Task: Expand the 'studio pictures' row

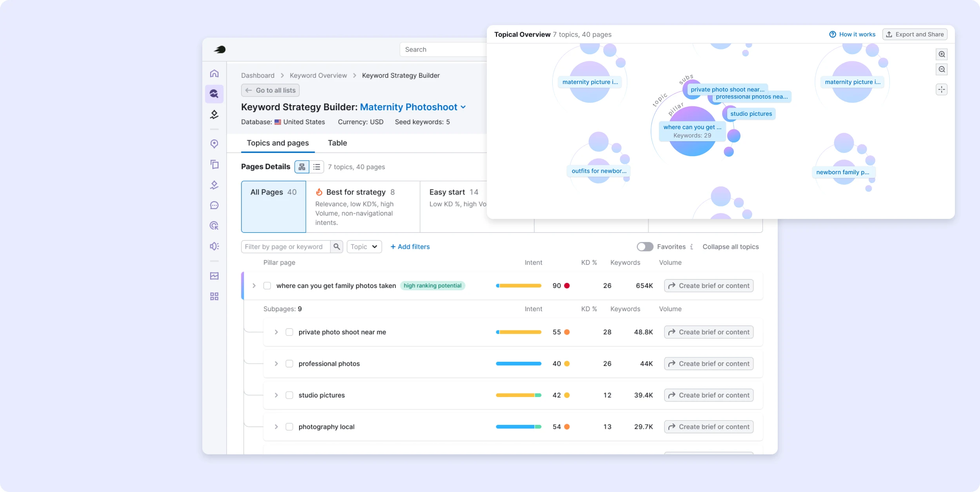Action: [276, 395]
